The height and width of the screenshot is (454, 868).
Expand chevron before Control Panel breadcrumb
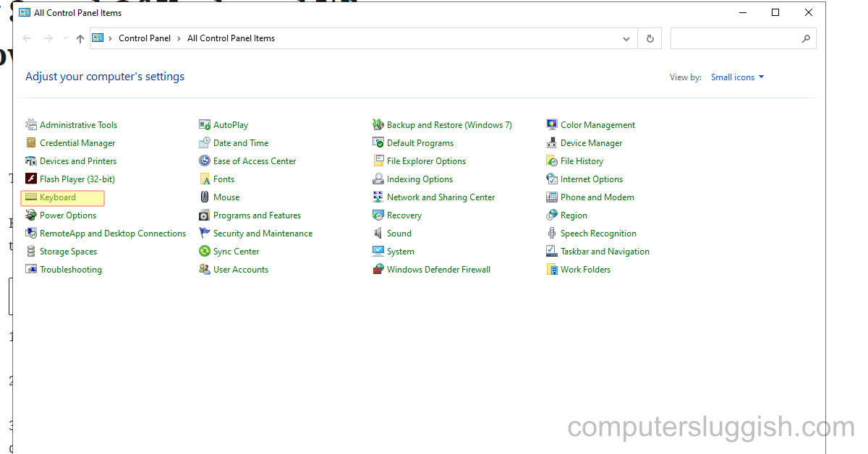pyautogui.click(x=111, y=39)
